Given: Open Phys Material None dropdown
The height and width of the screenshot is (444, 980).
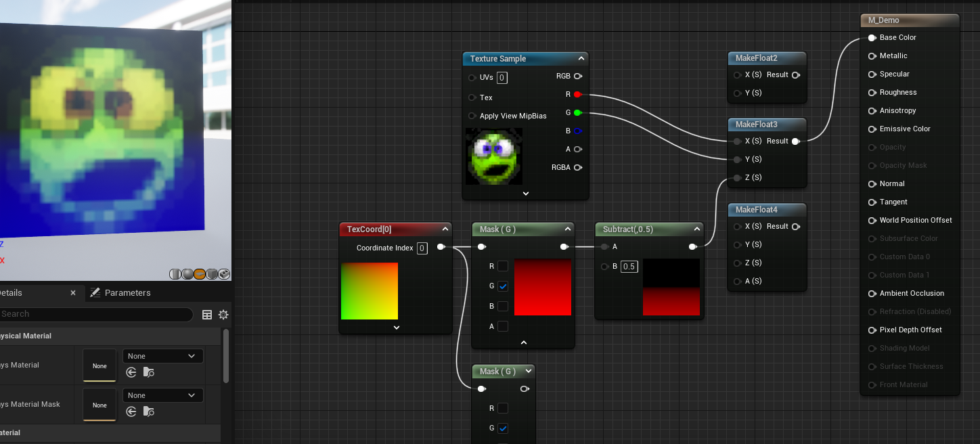Looking at the screenshot, I should [162, 356].
